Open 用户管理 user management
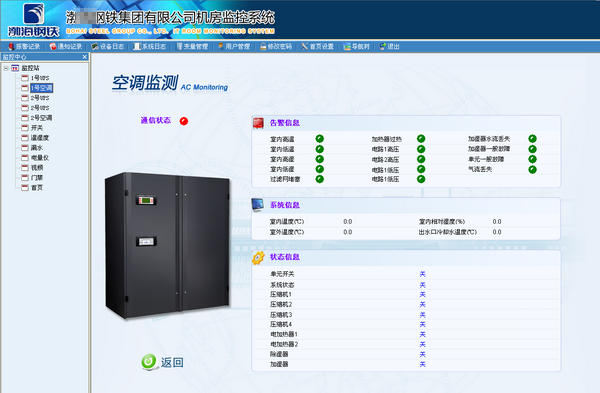The width and height of the screenshot is (600, 393). point(234,47)
